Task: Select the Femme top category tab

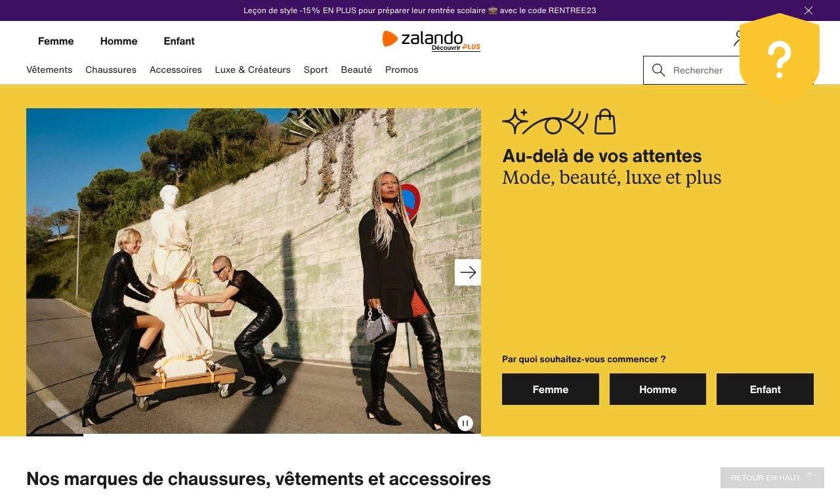Action: (x=56, y=41)
